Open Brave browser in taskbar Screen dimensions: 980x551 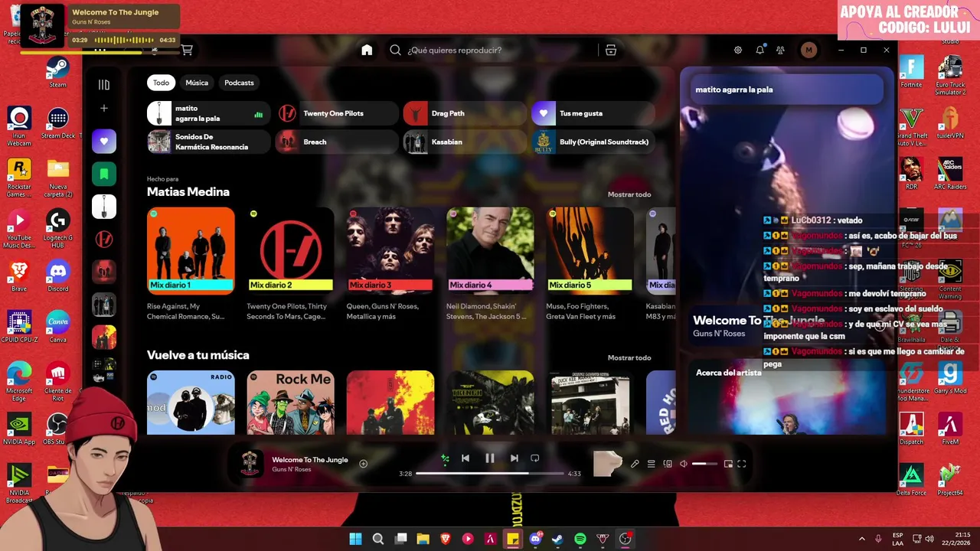pos(446,539)
